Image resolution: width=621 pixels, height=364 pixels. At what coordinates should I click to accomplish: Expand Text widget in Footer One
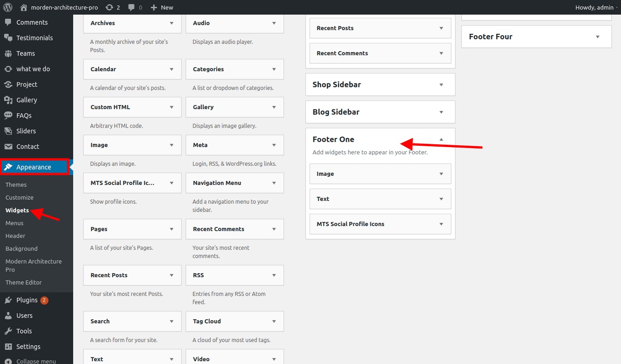coord(441,199)
